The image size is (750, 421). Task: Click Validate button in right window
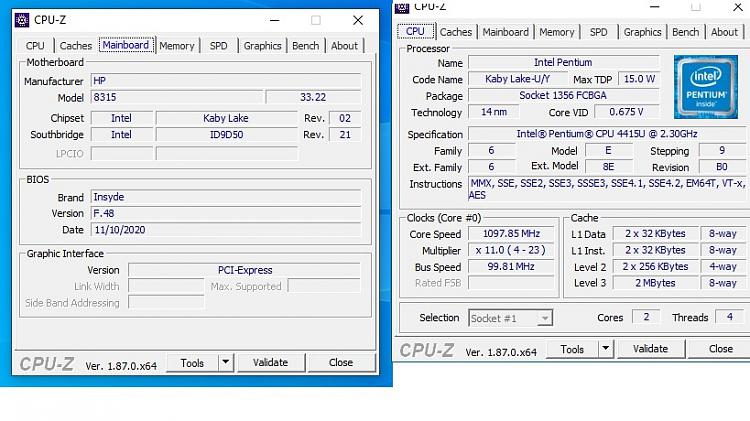pyautogui.click(x=651, y=349)
